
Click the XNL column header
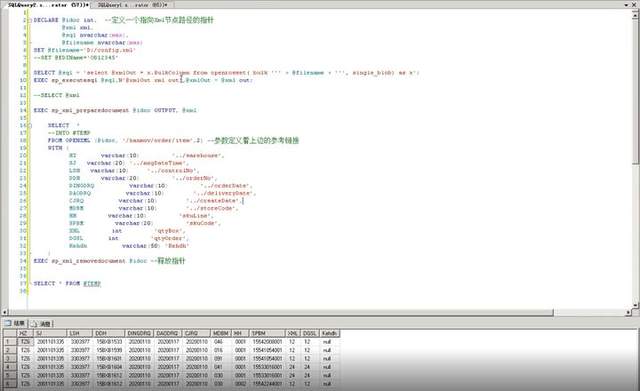coord(293,333)
